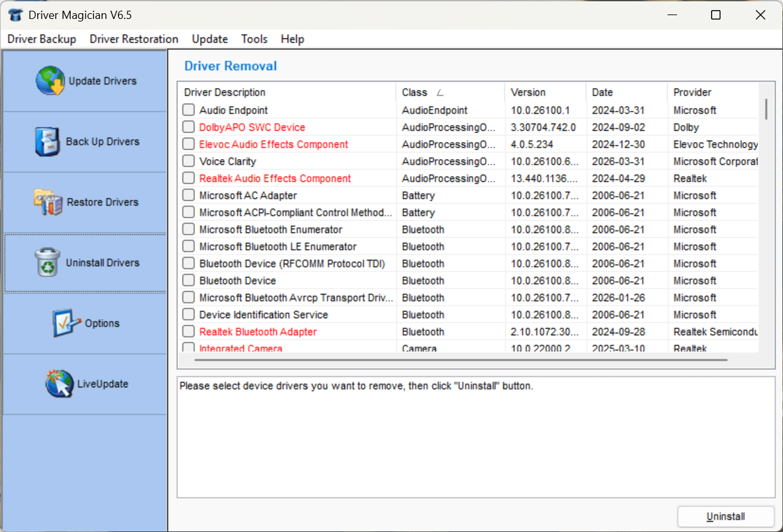Click version 4.0.5.234 cell
The image size is (783, 532).
point(532,144)
